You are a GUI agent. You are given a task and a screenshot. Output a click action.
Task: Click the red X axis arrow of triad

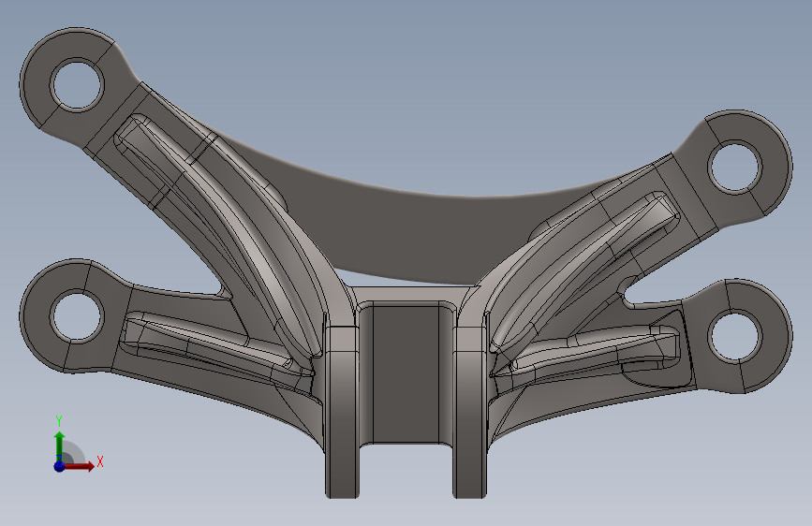pyautogui.click(x=81, y=466)
